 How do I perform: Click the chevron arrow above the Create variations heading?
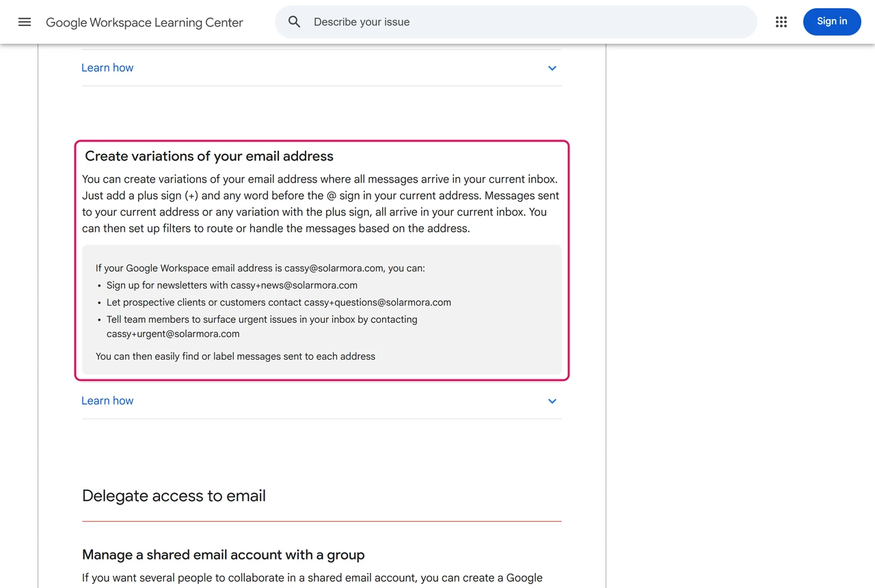(x=552, y=68)
